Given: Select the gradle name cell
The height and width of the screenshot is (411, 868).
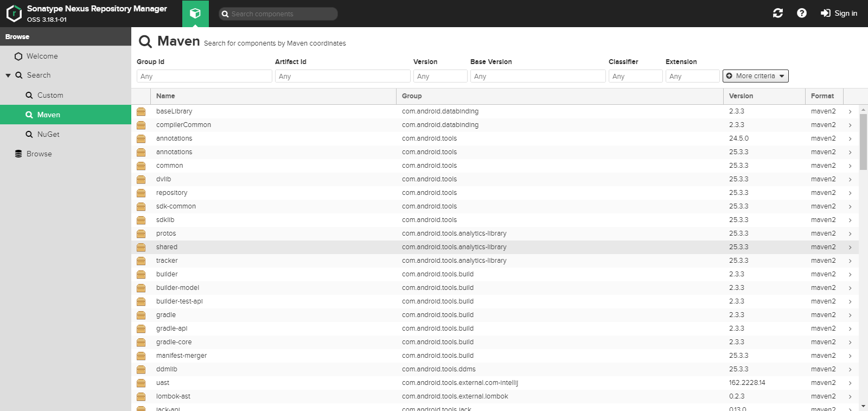Looking at the screenshot, I should click(x=273, y=315).
